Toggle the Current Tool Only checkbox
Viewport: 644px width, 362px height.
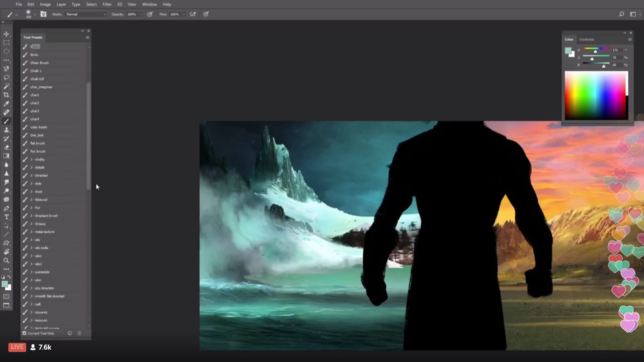tap(24, 333)
